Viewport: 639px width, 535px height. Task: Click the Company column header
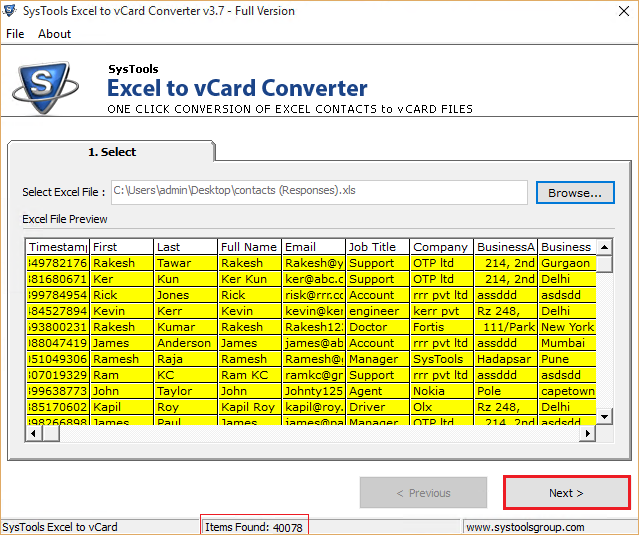441,247
